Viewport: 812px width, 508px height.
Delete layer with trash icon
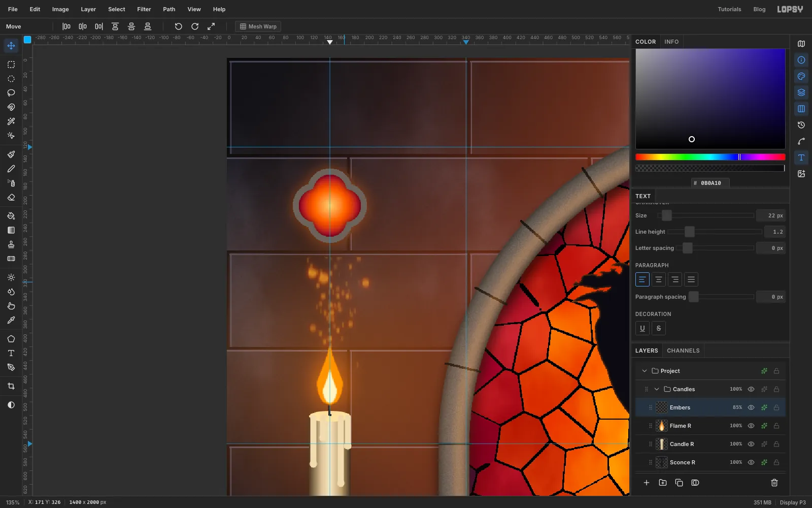(x=774, y=483)
